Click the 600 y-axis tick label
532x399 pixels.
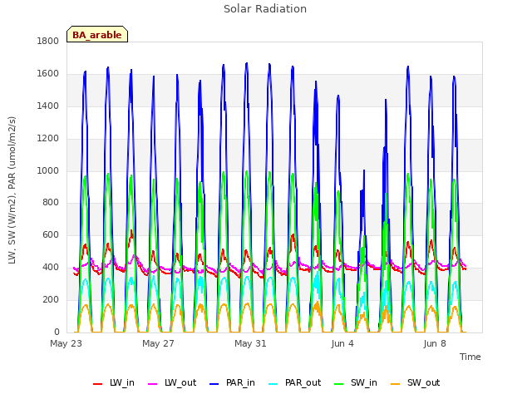click(x=51, y=234)
